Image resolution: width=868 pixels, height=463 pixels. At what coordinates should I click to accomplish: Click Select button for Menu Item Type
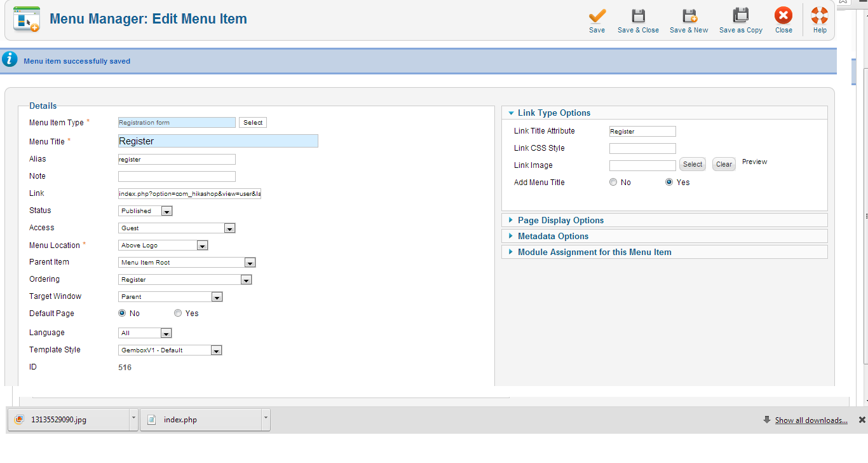[x=253, y=122]
